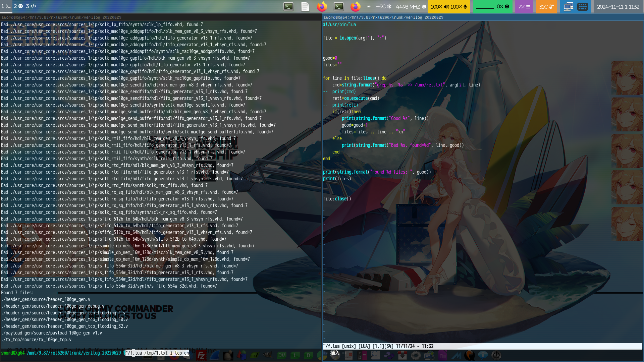Click the speaker volume 100% indicator
644x362 pixels.
pos(440,6)
